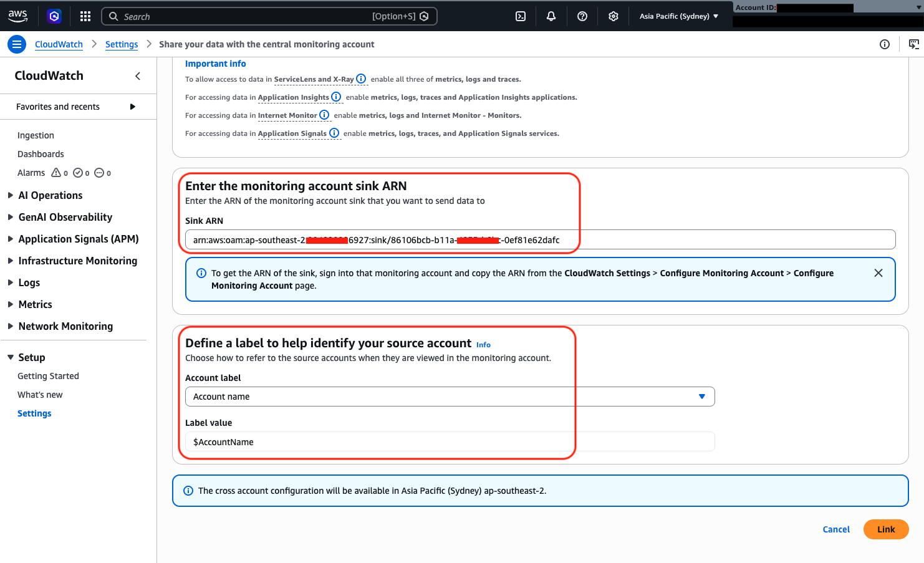This screenshot has height=563, width=924.
Task: Focus the Sink ARN input field
Action: click(540, 239)
